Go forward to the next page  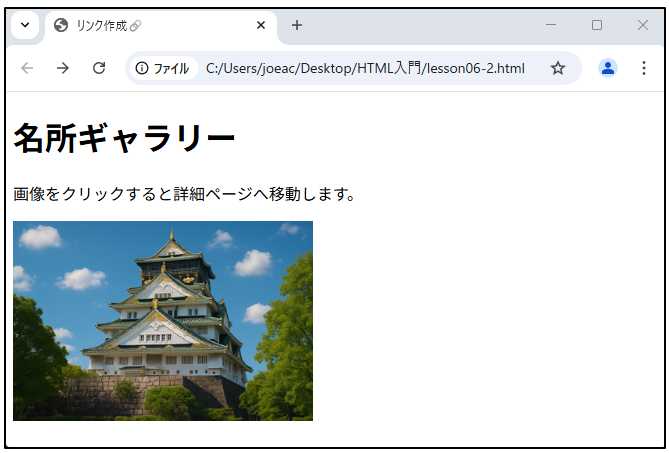62,68
